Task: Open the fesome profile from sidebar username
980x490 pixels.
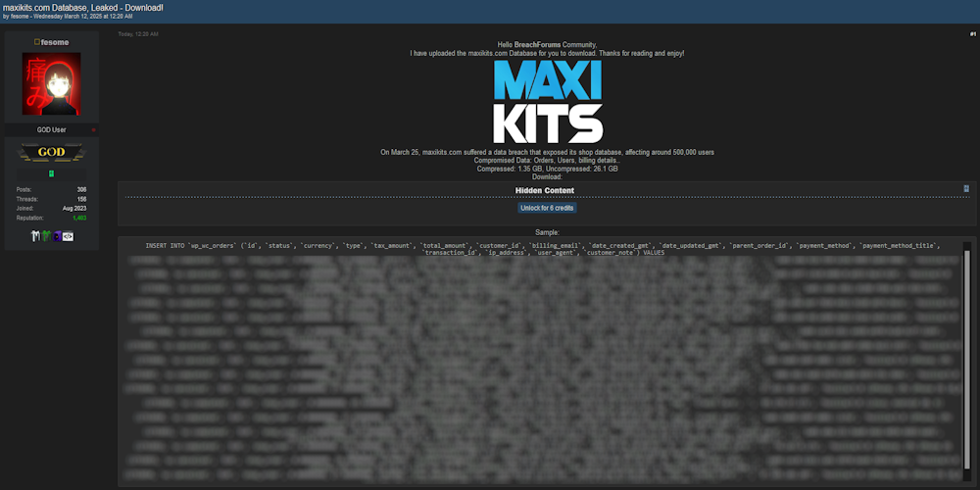Action: tap(53, 42)
